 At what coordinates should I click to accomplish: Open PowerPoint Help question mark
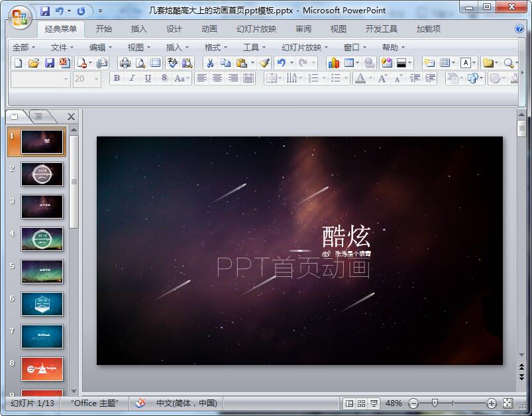click(x=519, y=28)
